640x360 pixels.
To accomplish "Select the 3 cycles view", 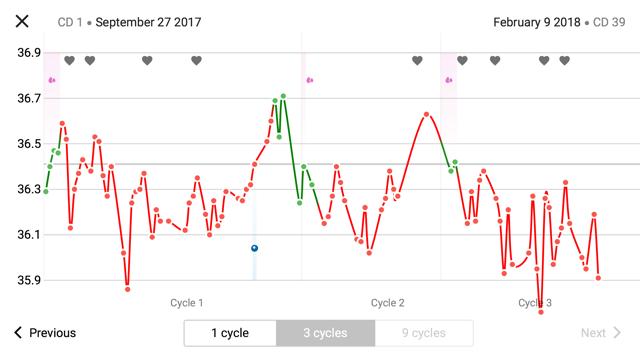I will pyautogui.click(x=325, y=333).
